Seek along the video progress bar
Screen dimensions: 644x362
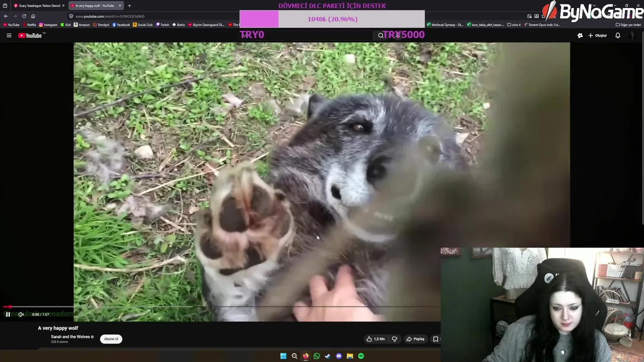(x=221, y=306)
